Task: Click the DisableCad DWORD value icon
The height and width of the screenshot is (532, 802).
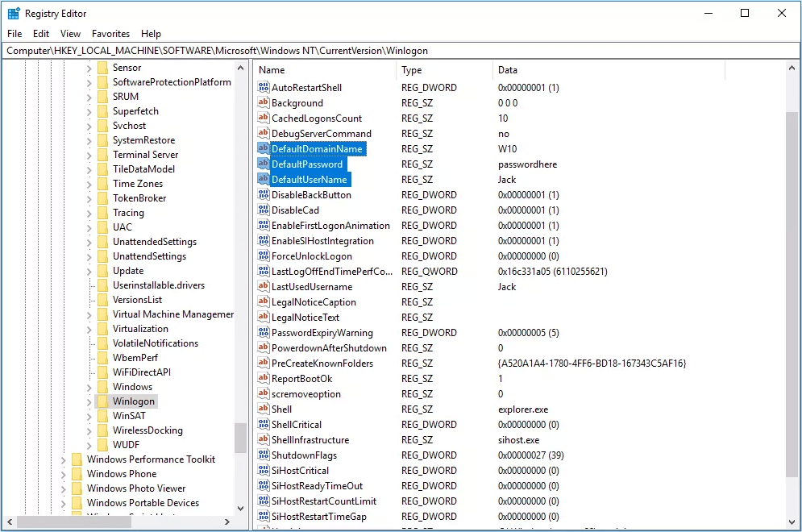Action: (263, 210)
